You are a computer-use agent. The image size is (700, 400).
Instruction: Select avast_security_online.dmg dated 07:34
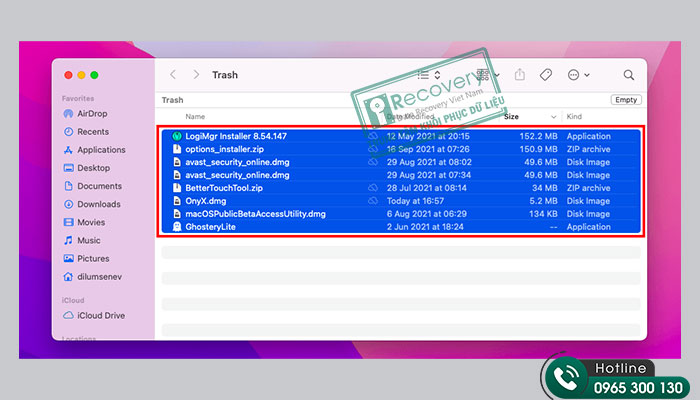[x=400, y=175]
